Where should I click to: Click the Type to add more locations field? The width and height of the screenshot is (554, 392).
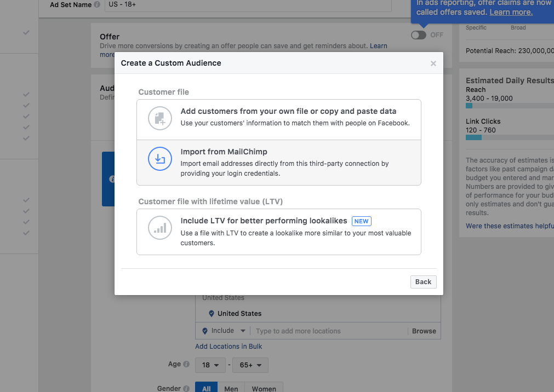329,331
